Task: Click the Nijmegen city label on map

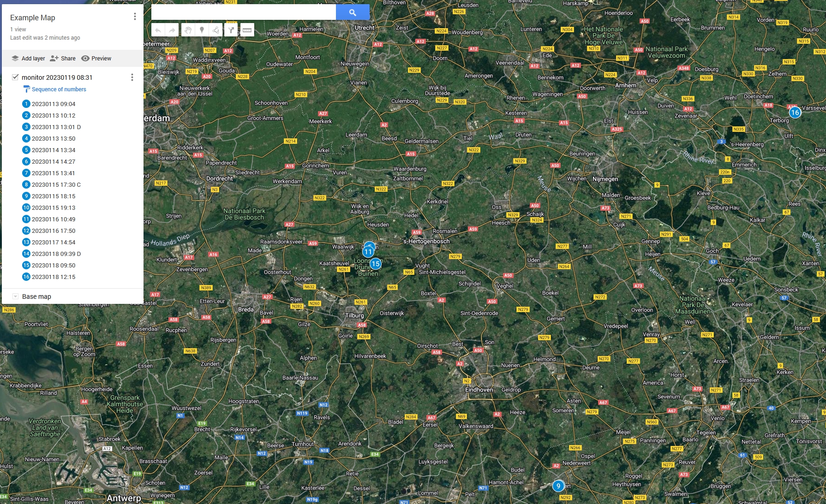Action: (x=605, y=179)
